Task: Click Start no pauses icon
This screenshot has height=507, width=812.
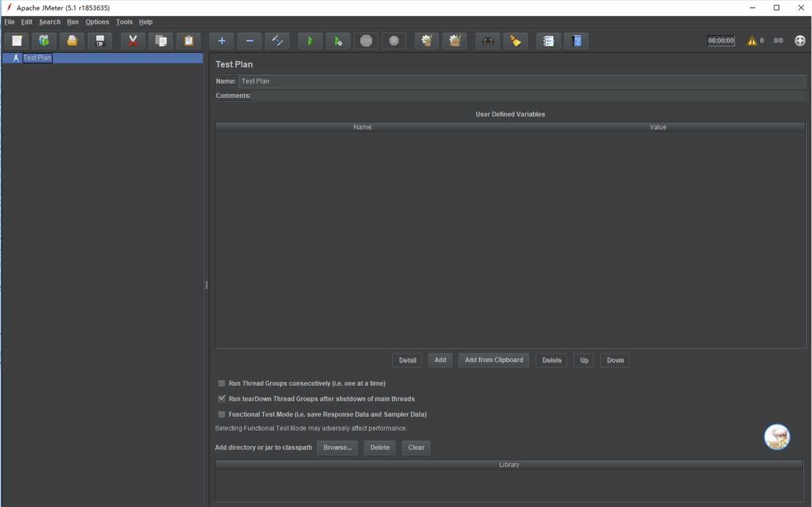Action: pyautogui.click(x=338, y=41)
